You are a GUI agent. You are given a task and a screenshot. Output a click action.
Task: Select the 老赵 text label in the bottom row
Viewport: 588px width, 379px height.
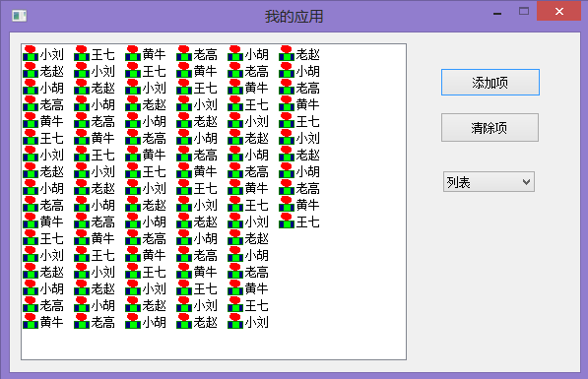[205, 322]
